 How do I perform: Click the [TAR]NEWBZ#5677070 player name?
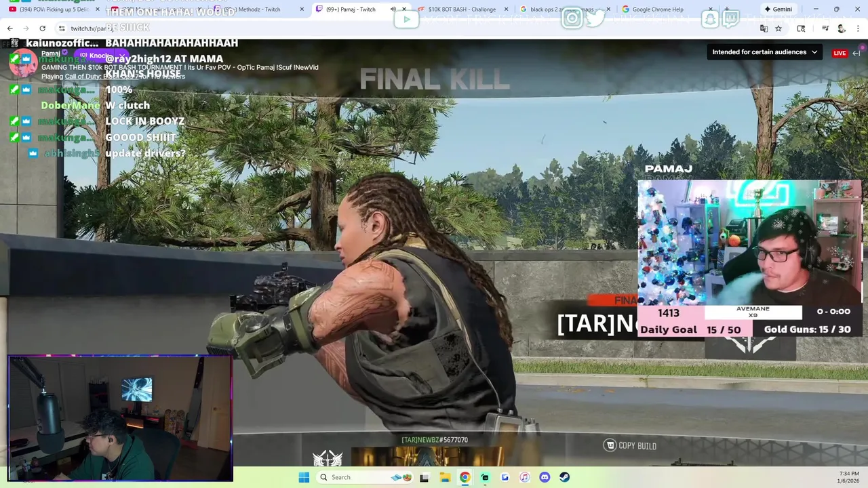pyautogui.click(x=435, y=440)
